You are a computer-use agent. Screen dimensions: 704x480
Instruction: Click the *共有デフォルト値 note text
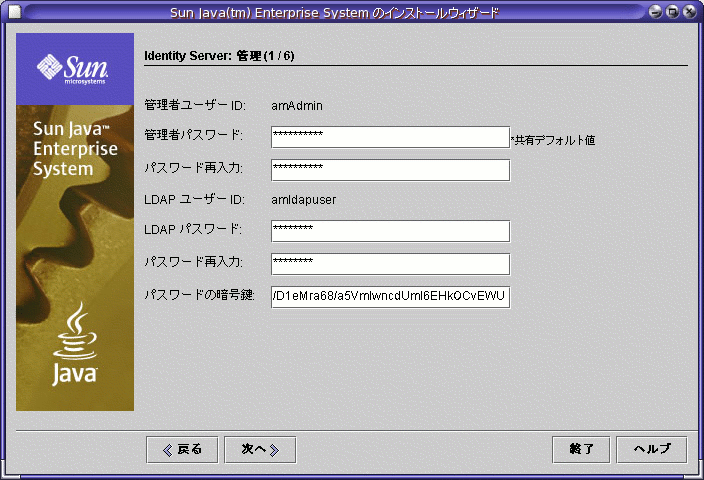point(553,141)
